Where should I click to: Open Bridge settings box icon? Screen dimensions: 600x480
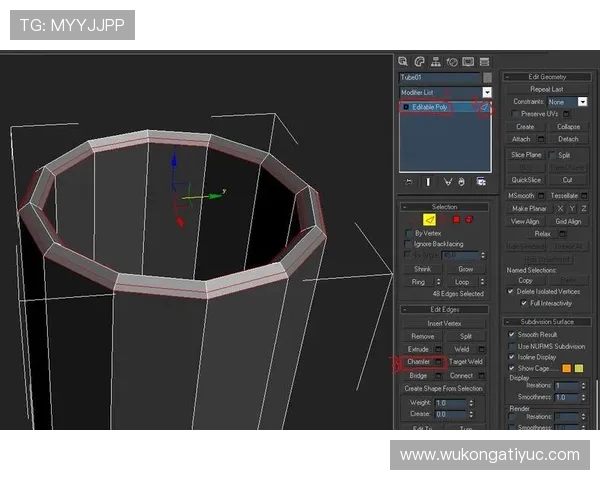pos(439,376)
